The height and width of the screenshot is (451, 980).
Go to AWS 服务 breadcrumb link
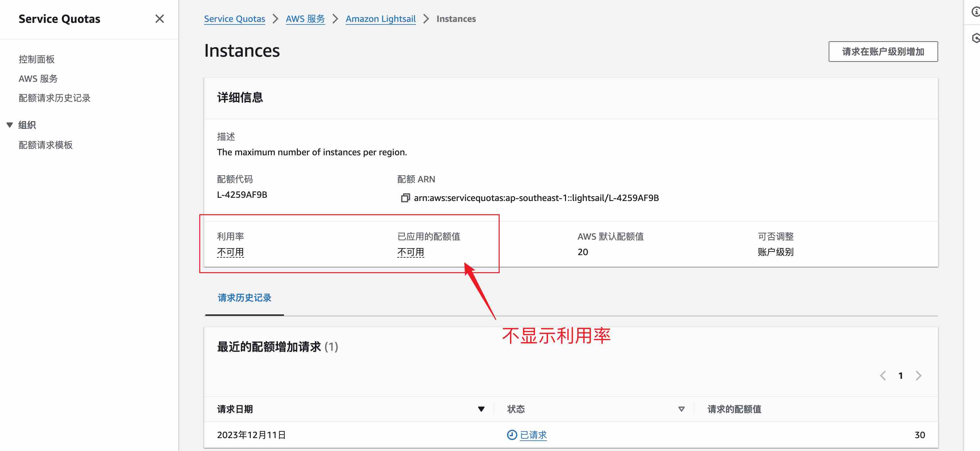click(305, 19)
